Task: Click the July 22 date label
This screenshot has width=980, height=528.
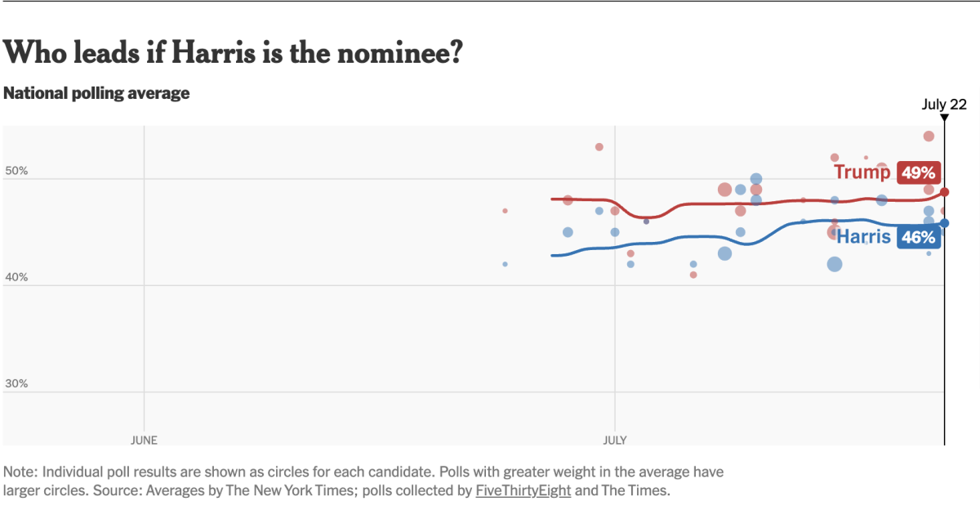Action: tap(944, 104)
